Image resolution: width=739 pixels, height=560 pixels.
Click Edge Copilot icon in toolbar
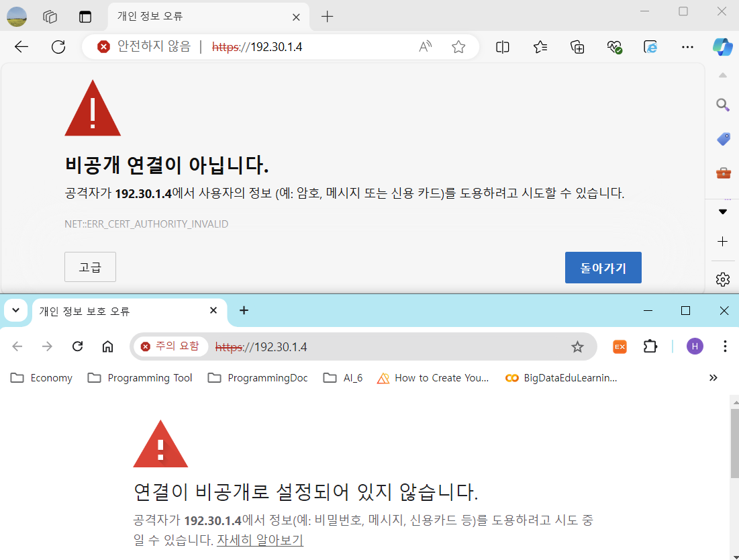click(722, 47)
